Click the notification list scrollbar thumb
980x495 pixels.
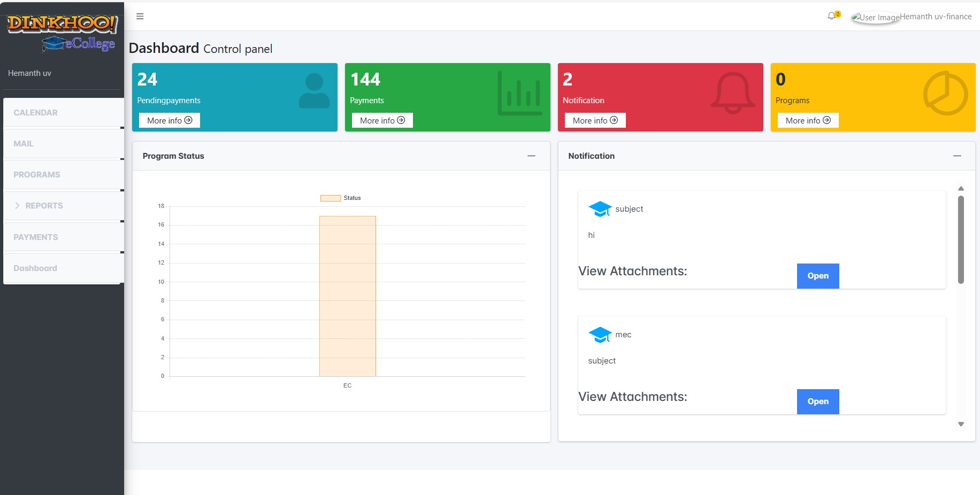[x=961, y=239]
